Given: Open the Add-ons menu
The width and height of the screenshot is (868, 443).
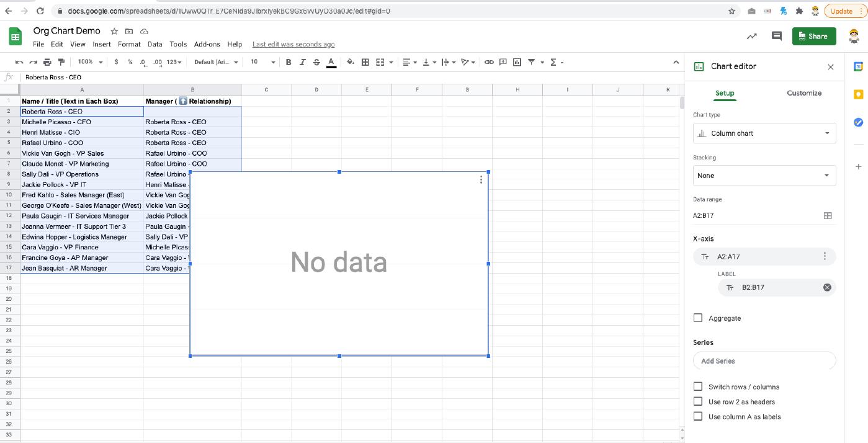Looking at the screenshot, I should coord(207,44).
